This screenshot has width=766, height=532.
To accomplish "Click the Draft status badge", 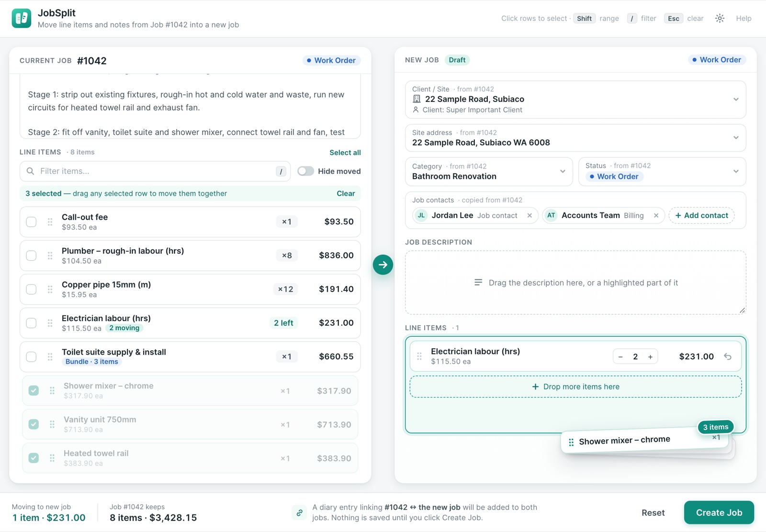I will click(x=457, y=60).
